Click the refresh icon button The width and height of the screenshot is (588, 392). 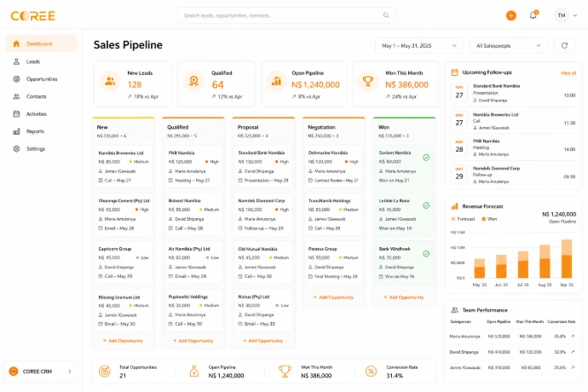click(x=564, y=45)
